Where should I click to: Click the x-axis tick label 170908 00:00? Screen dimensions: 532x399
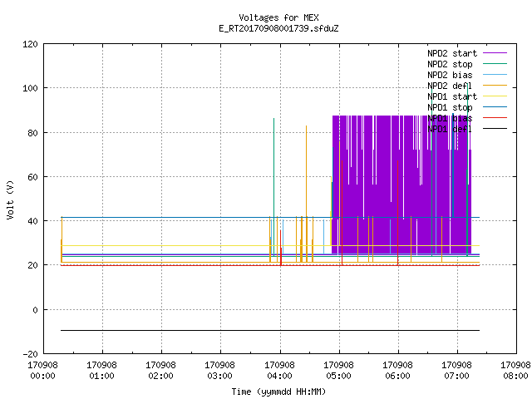click(42, 371)
